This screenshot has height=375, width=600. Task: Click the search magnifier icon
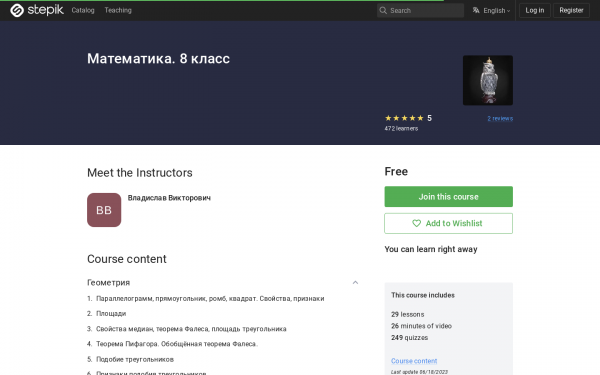click(383, 10)
